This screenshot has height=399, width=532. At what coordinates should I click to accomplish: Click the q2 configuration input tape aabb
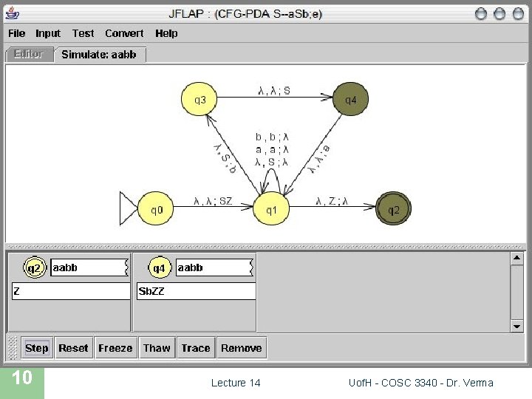click(89, 267)
